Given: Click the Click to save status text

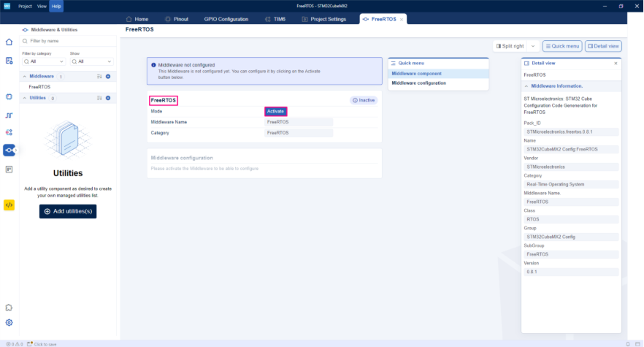Looking at the screenshot, I should pos(45,344).
